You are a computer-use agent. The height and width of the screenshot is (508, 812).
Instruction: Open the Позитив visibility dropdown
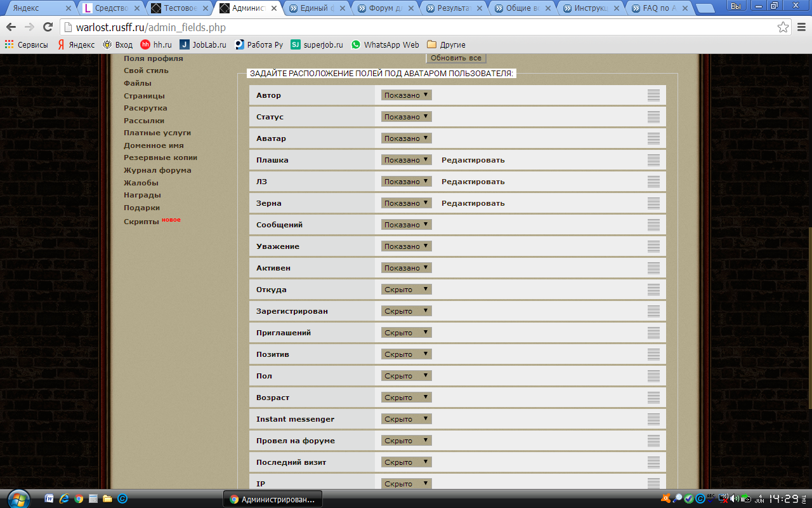tap(406, 354)
